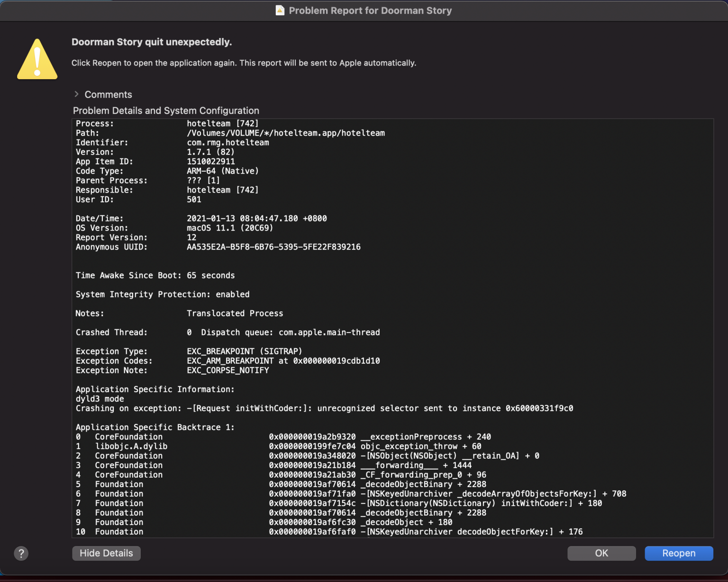This screenshot has width=728, height=582.
Task: Click the 'Translocated Process' note
Action: pos(235,314)
